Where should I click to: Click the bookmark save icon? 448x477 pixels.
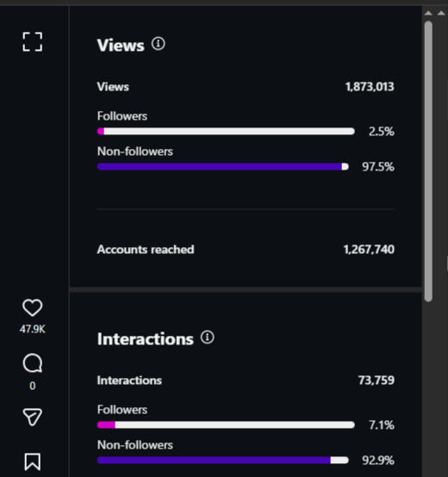coord(33,462)
